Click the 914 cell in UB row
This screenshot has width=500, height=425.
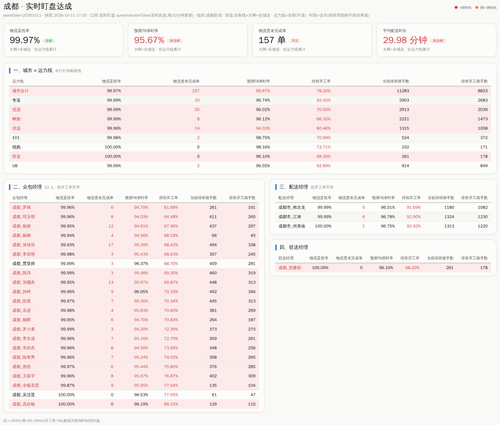pyautogui.click(x=405, y=166)
